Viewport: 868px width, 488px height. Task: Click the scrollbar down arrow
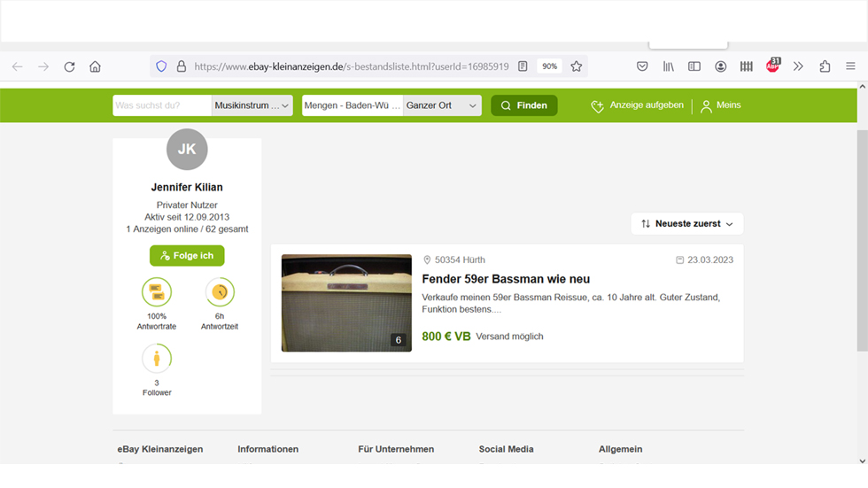click(863, 461)
